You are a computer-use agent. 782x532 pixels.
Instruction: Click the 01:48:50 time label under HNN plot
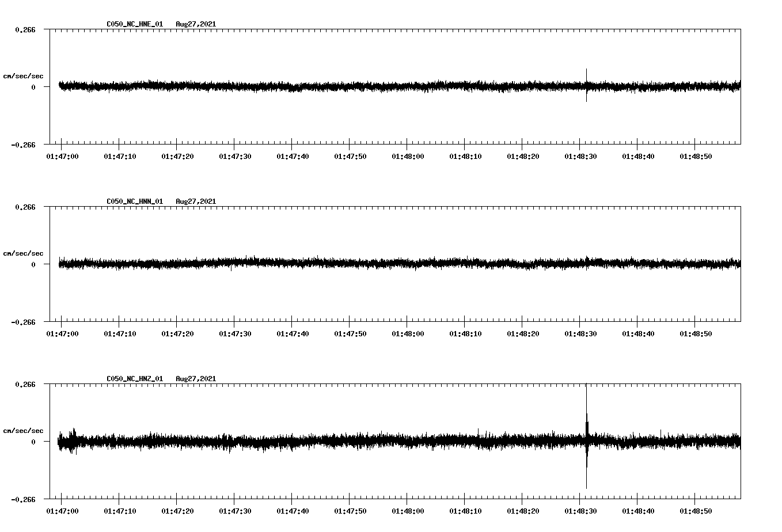[696, 333]
